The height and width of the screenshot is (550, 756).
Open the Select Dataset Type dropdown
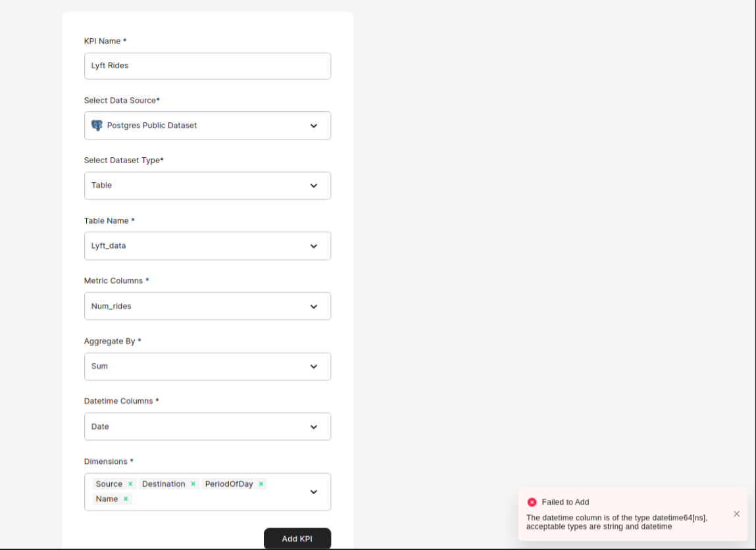(207, 186)
